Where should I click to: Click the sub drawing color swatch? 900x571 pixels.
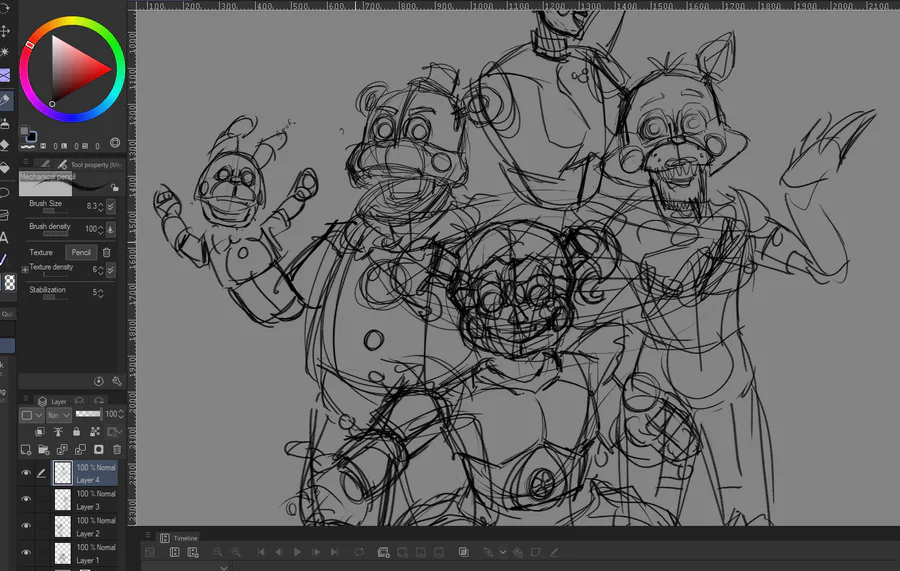pyautogui.click(x=32, y=137)
